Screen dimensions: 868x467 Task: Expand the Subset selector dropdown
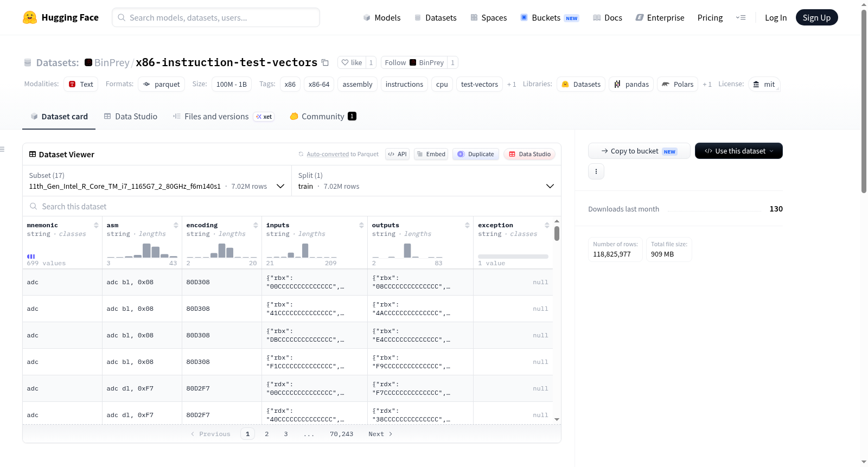coord(157,181)
